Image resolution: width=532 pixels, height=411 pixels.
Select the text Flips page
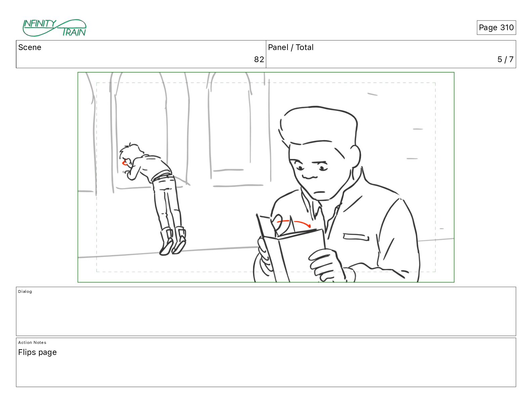coord(37,352)
